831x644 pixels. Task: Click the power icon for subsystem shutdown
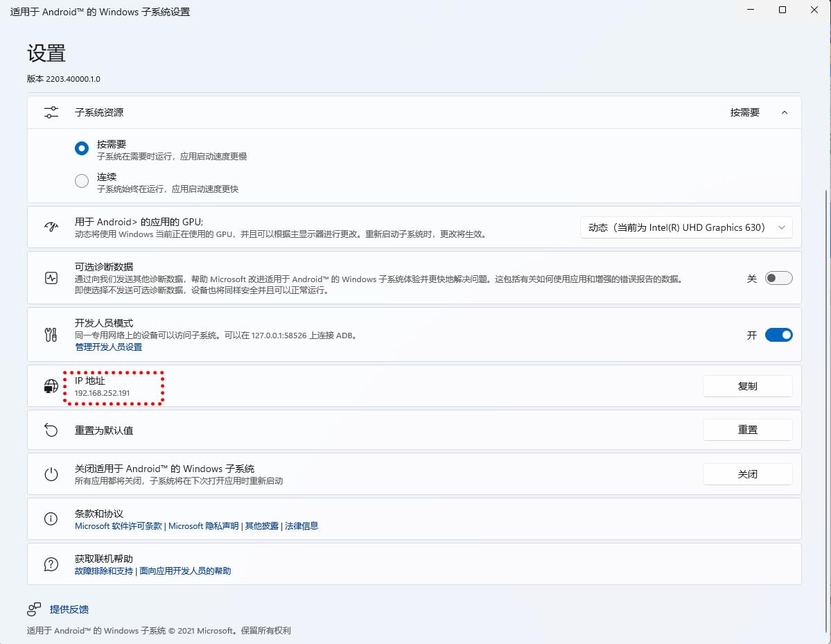(51, 474)
